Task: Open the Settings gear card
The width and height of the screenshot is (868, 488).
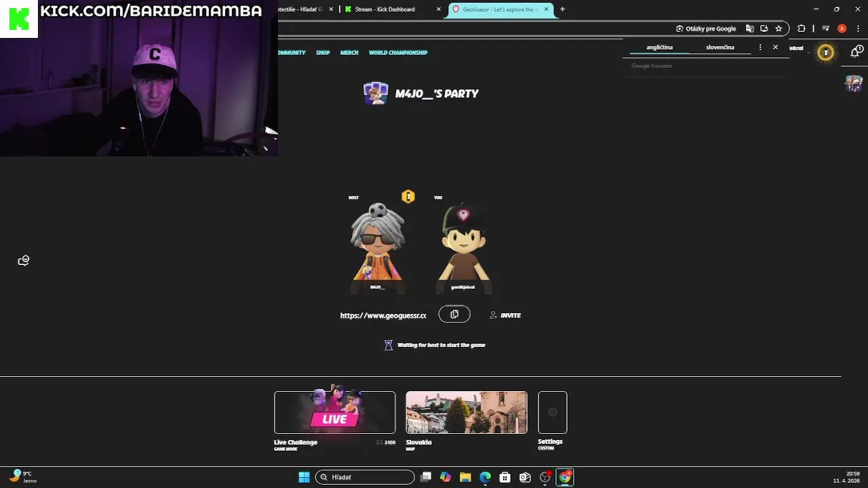Action: [x=552, y=412]
